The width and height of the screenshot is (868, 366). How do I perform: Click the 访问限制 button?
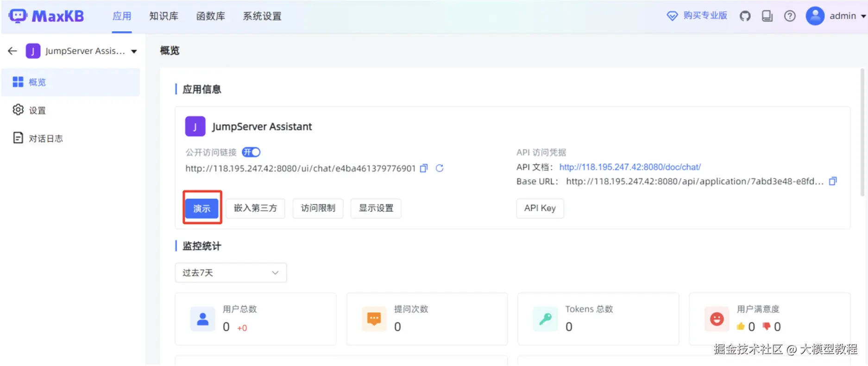click(318, 208)
